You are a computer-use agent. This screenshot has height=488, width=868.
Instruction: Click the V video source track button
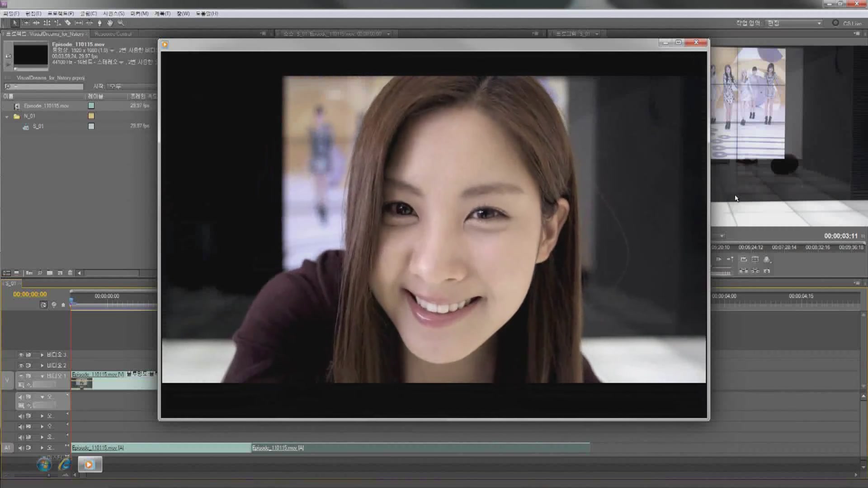[7, 380]
